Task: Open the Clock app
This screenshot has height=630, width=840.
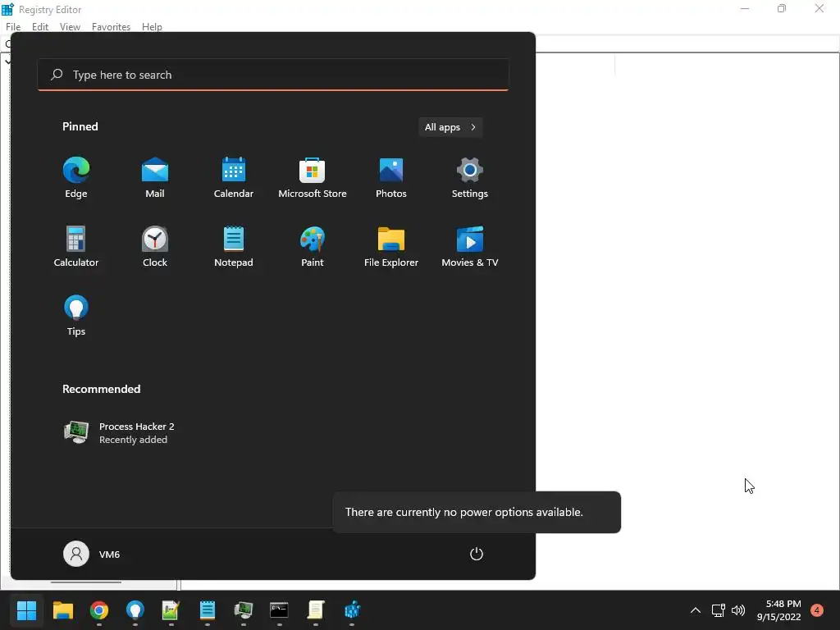Action: pos(155,247)
